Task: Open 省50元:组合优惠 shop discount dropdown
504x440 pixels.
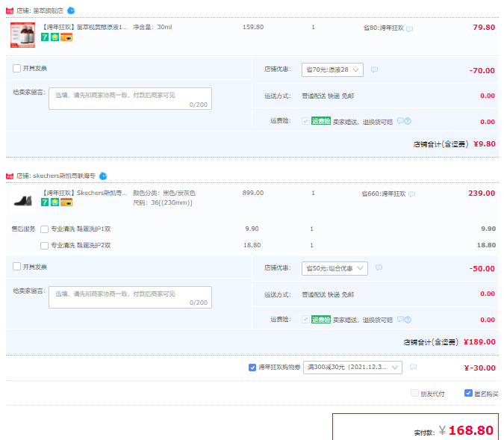Action: click(x=335, y=268)
